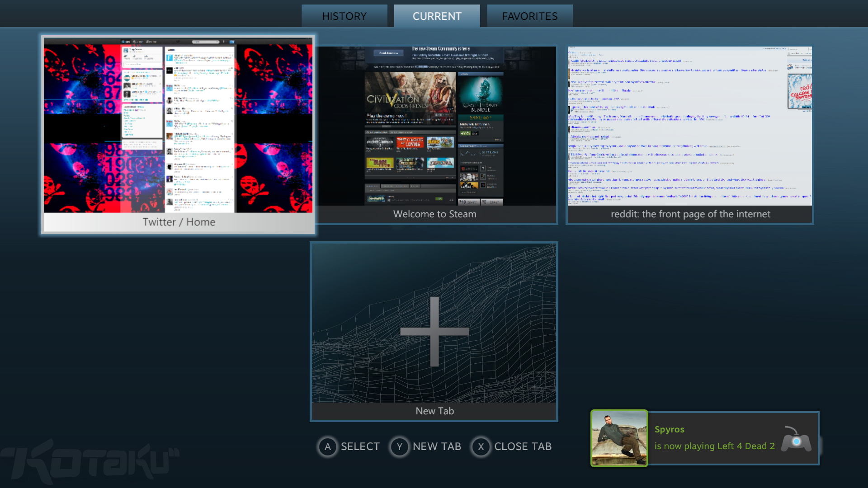Switch to the HISTORY tab
The image size is (868, 488).
click(344, 16)
